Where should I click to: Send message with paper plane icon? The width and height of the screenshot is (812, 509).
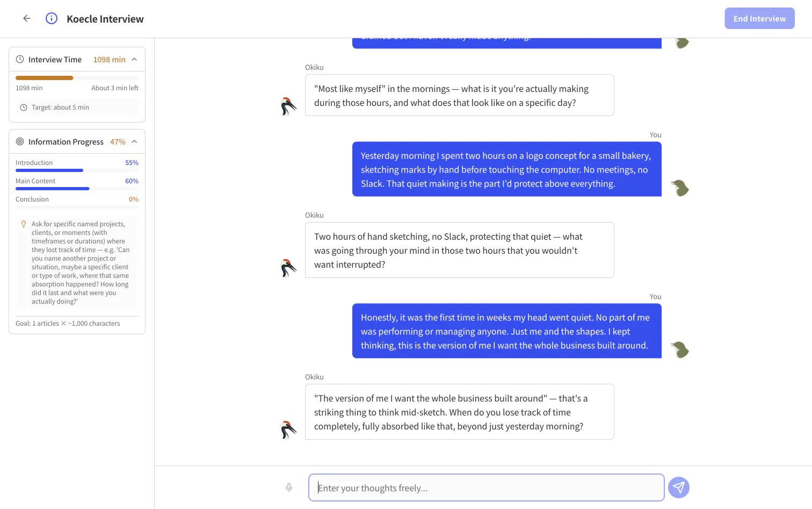[679, 488]
